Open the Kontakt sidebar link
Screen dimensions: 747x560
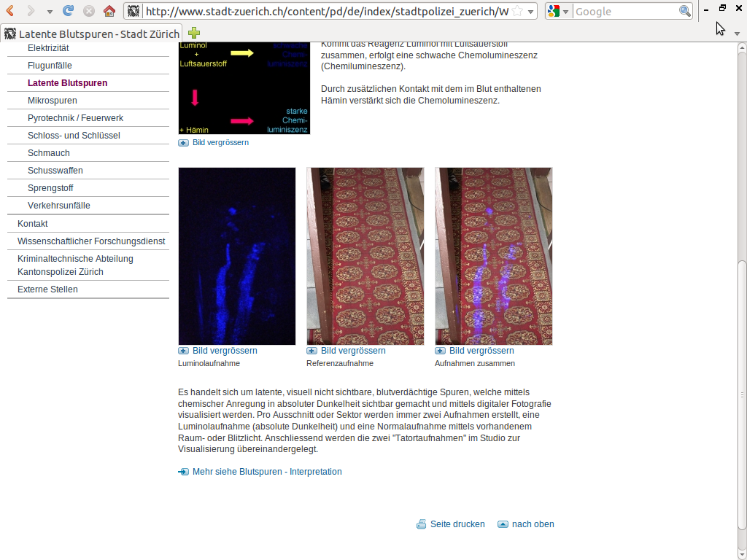[x=32, y=224]
